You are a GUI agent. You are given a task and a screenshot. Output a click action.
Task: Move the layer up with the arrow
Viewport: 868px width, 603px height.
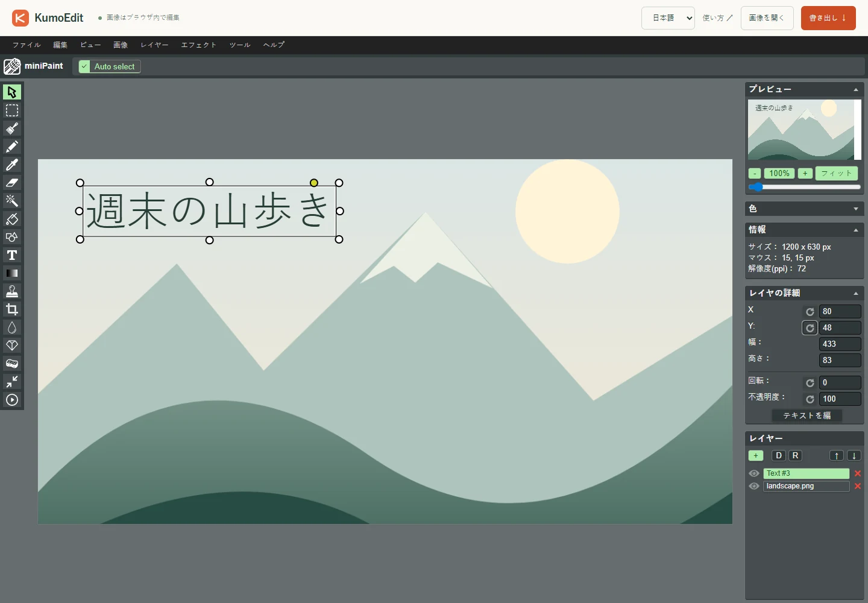(x=837, y=456)
